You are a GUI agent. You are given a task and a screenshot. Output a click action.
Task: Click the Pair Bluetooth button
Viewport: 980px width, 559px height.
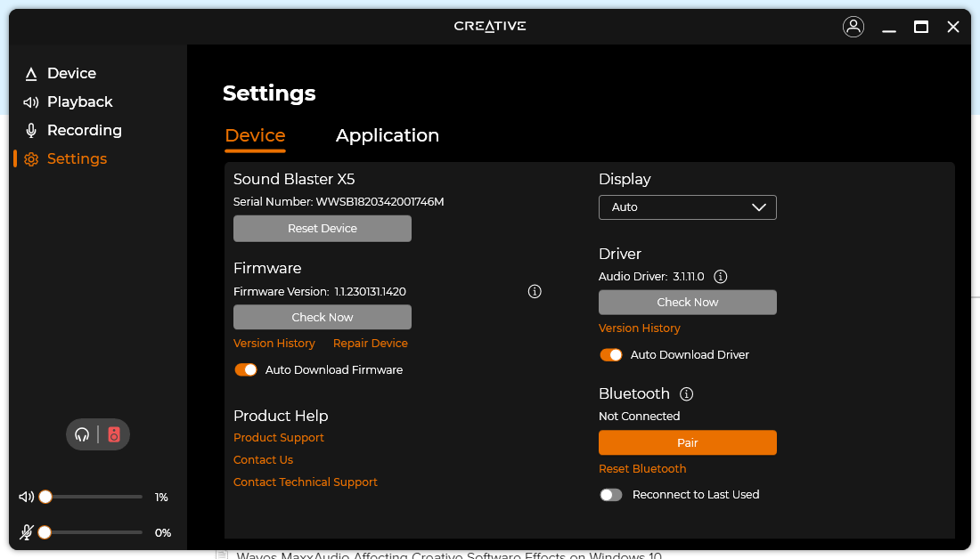coord(688,442)
